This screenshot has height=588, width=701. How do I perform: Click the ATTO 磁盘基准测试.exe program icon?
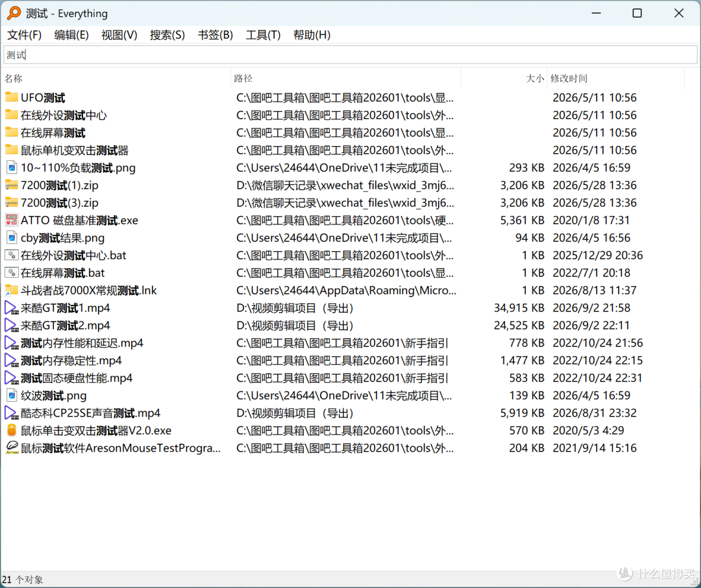12,220
